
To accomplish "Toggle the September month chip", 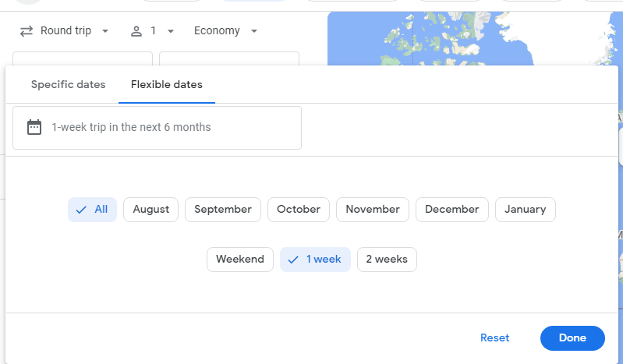I will [223, 210].
